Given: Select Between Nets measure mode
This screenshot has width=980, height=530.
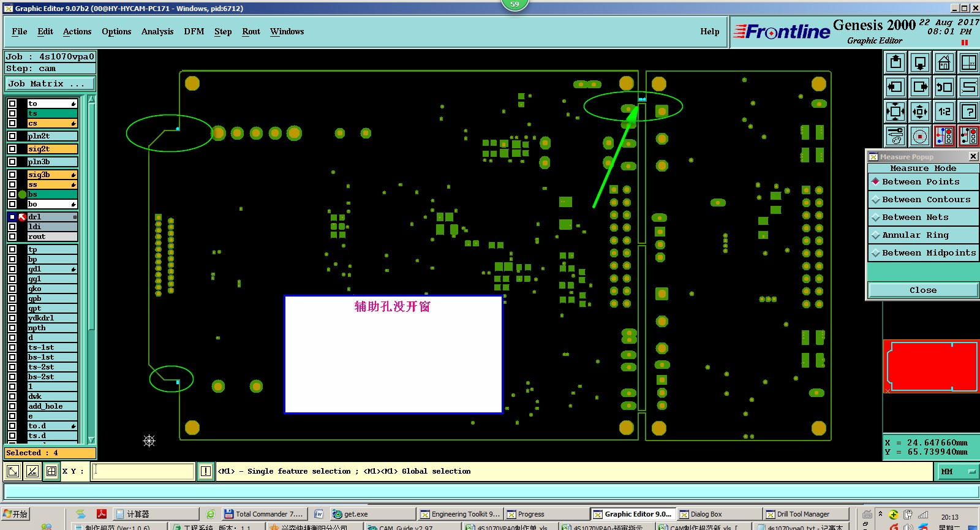Looking at the screenshot, I should tap(923, 218).
